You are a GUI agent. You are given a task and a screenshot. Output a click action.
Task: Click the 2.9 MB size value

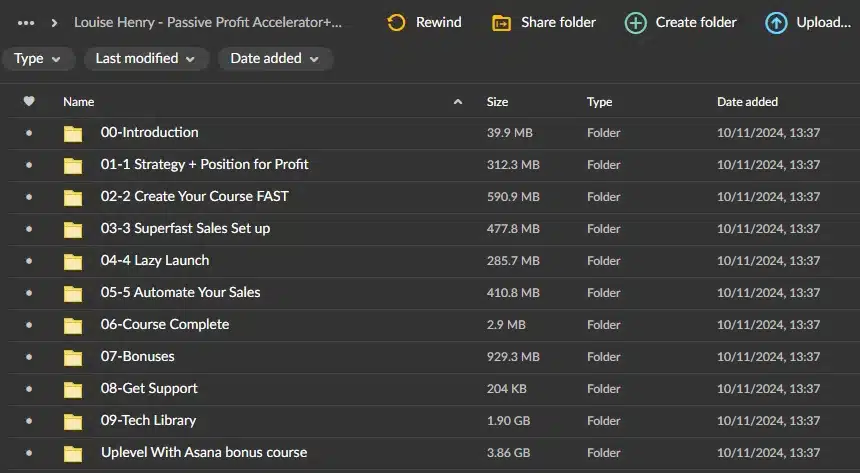click(x=506, y=325)
